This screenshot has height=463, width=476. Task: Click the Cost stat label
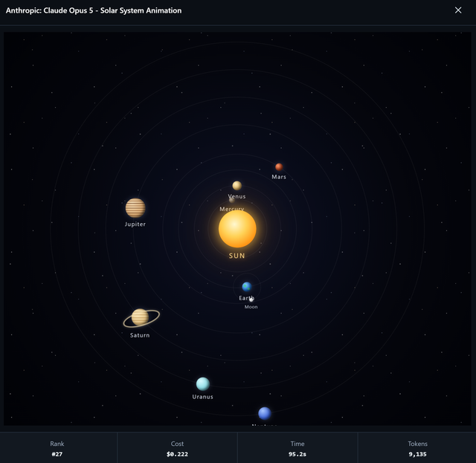[177, 444]
